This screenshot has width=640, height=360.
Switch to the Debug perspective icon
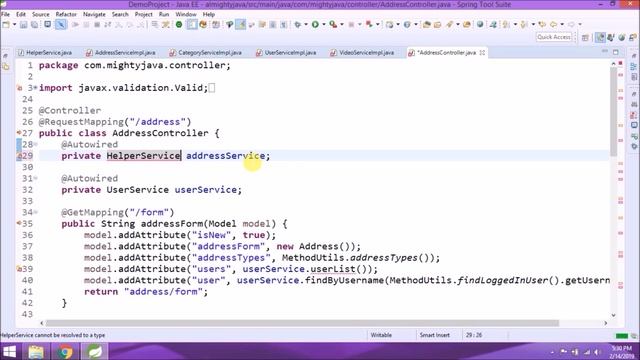click(611, 38)
